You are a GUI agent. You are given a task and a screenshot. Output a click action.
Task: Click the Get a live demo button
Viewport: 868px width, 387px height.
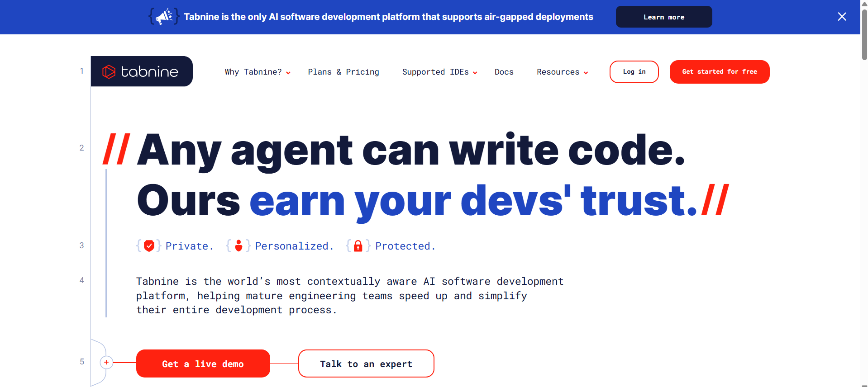pos(203,363)
